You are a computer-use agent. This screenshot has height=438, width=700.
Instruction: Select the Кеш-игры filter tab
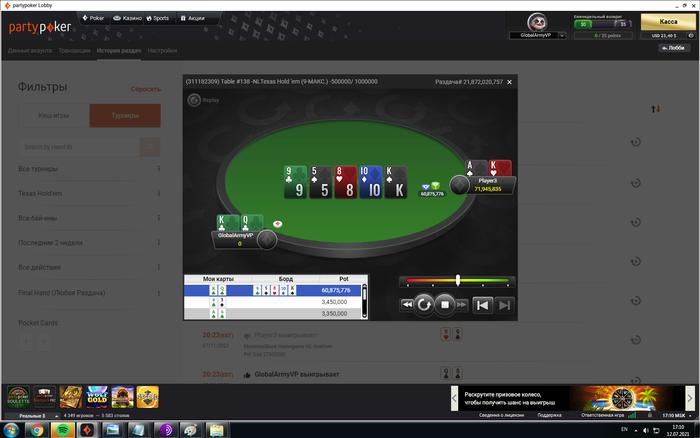click(54, 116)
